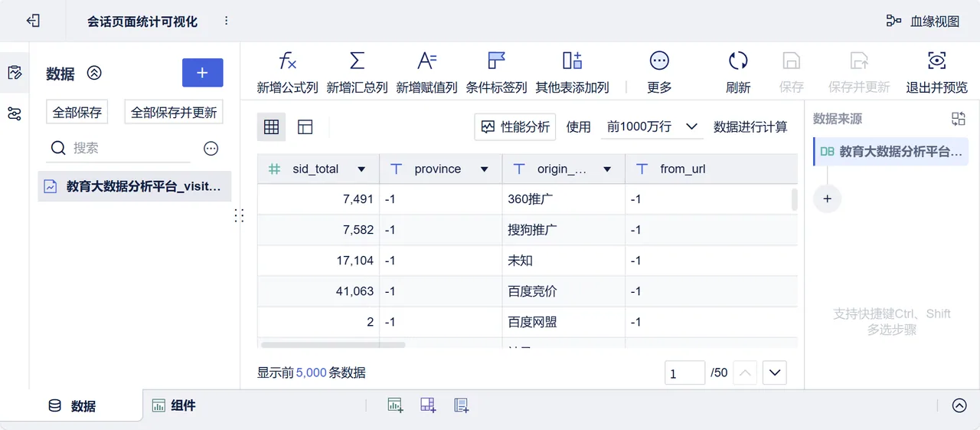Image resolution: width=980 pixels, height=430 pixels.
Task: Switch to field layout view icon
Action: [305, 127]
